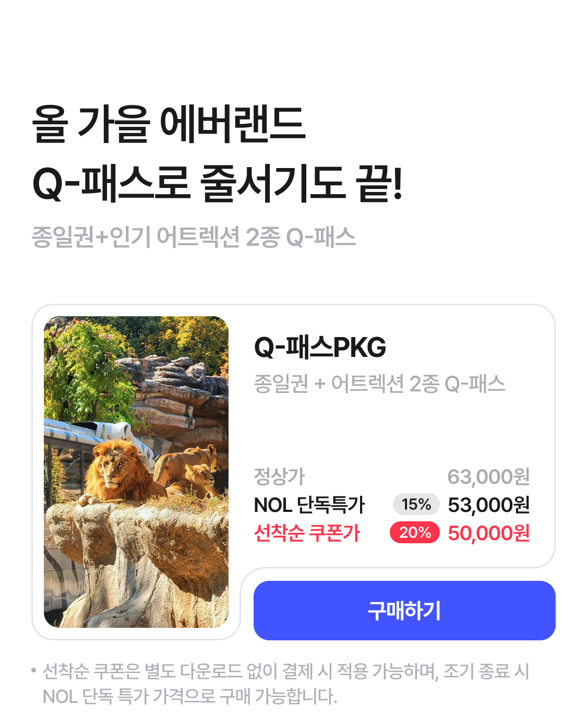The height and width of the screenshot is (728, 587).
Task: Click the 선착순 쿠폰 notice text
Action: point(285,671)
